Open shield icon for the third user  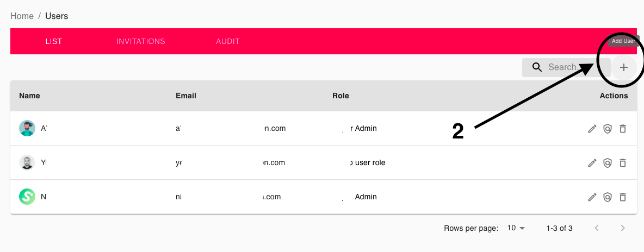tap(608, 197)
